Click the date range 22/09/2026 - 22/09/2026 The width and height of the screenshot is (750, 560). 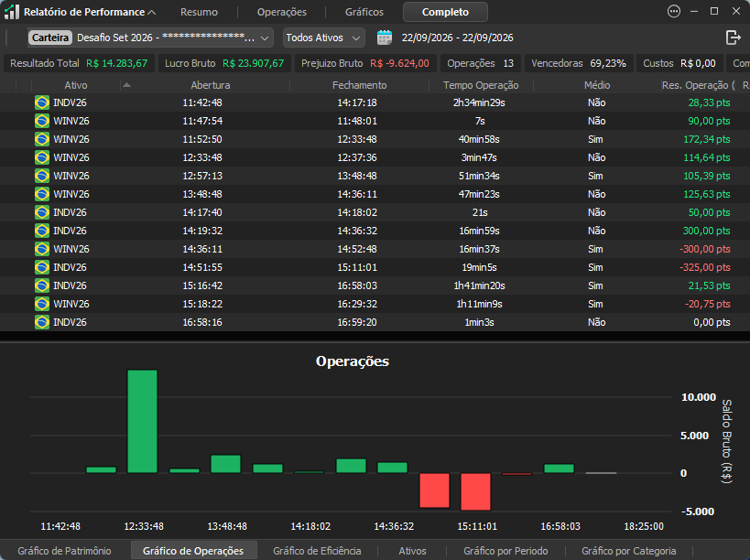click(x=458, y=38)
